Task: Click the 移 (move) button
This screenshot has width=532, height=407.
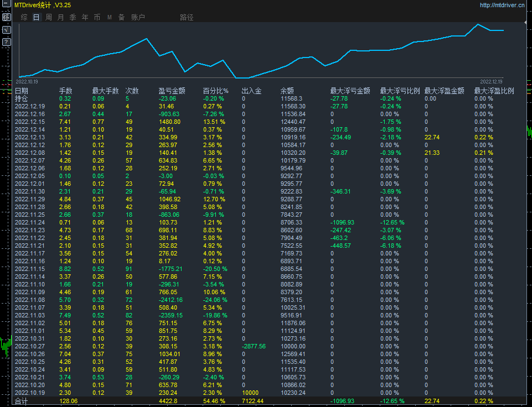Action: [x=7, y=17]
